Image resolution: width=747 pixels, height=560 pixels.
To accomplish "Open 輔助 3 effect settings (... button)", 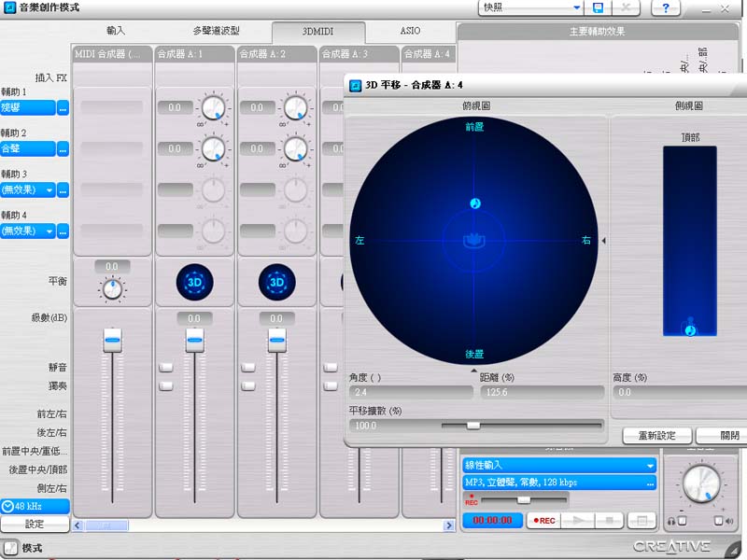I will [63, 190].
